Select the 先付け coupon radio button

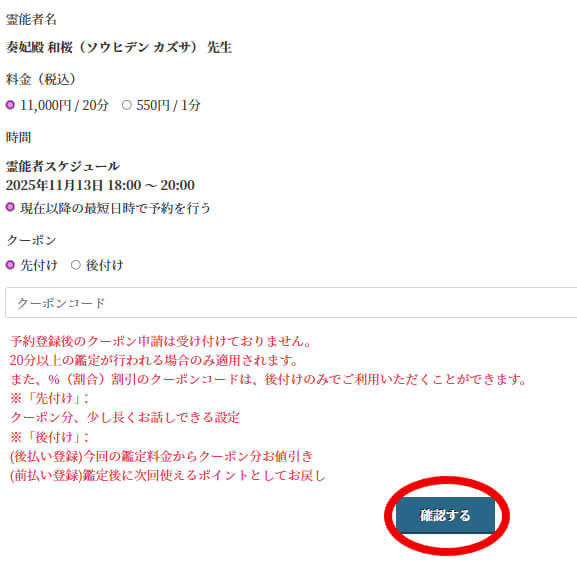(x=10, y=265)
